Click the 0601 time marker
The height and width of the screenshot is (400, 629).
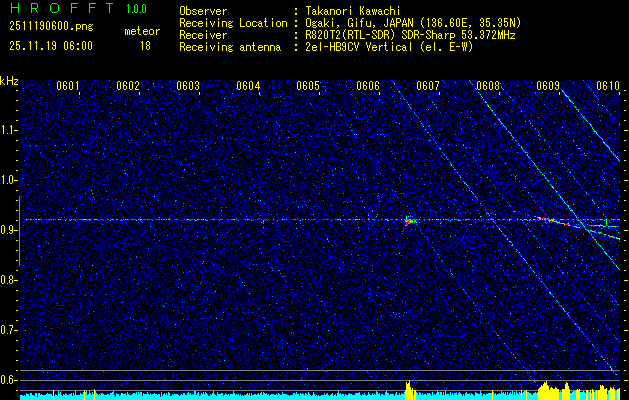pyautogui.click(x=67, y=86)
